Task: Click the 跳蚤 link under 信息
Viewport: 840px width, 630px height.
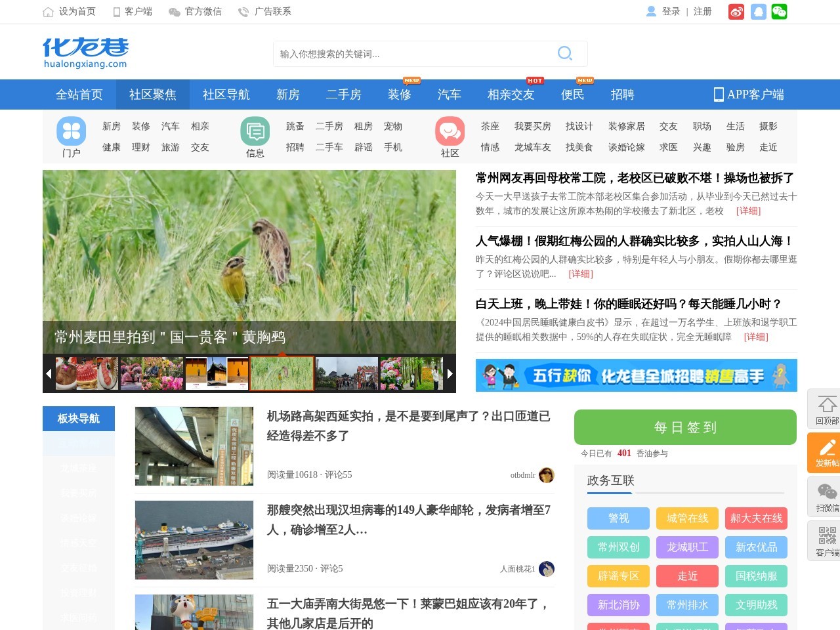Action: [295, 126]
